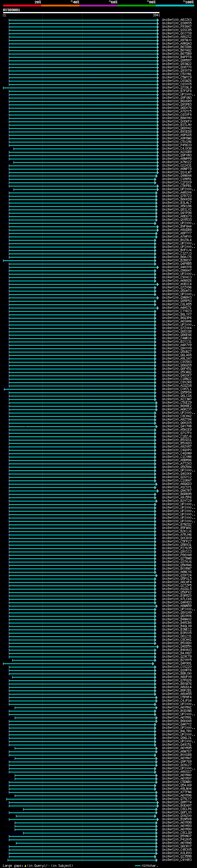Click the UniRef100_B7FGF8 label
This screenshot has width=197, height=868.
tap(177, 91)
